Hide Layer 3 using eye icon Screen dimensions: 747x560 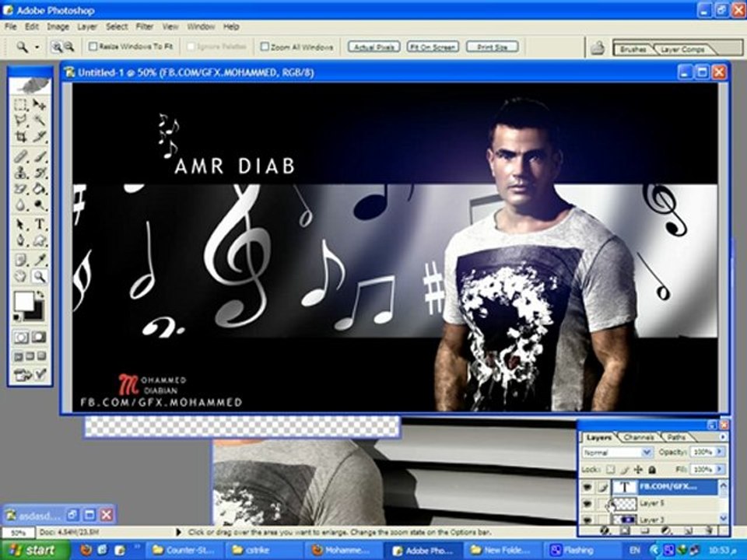coord(587,520)
